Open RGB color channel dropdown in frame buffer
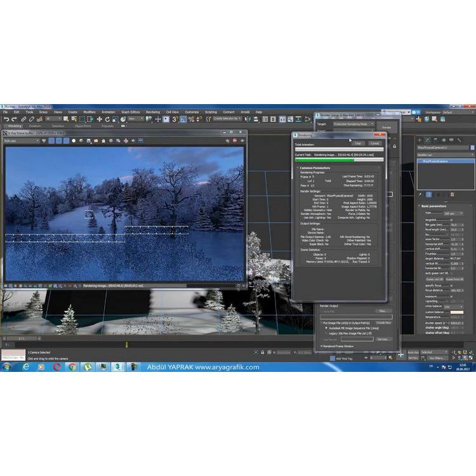Viewport: 476px width, 476px height. pos(21,141)
